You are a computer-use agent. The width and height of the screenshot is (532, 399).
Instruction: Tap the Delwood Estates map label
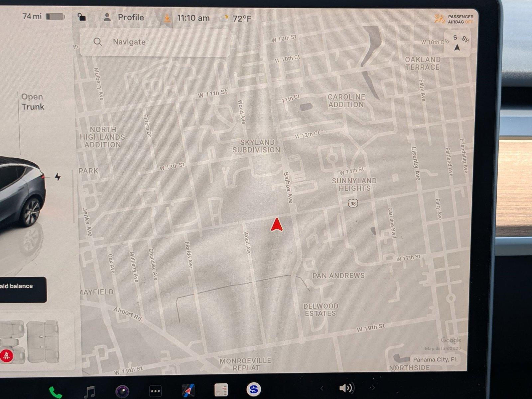pyautogui.click(x=321, y=310)
